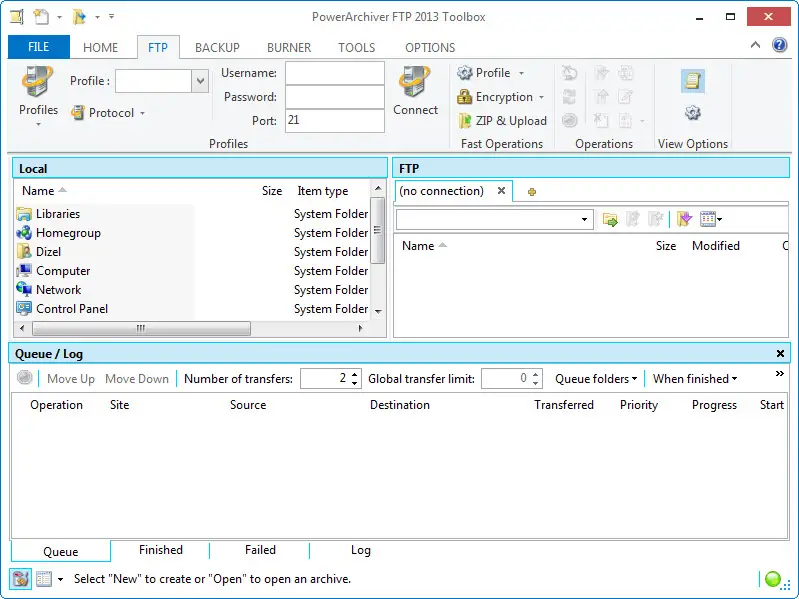Sort the Local list by the Item type column
The image size is (799, 599).
point(323,191)
